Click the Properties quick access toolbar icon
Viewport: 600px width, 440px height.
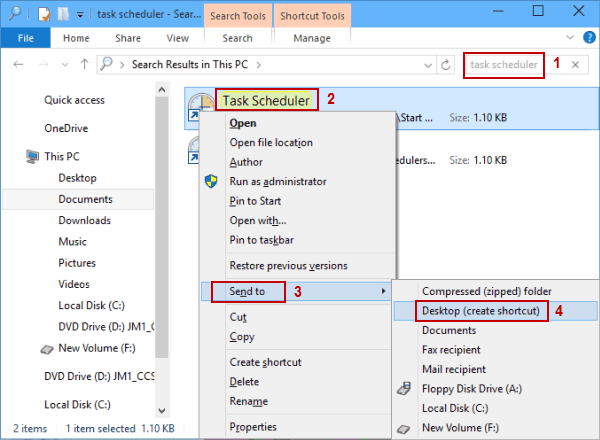coord(44,14)
